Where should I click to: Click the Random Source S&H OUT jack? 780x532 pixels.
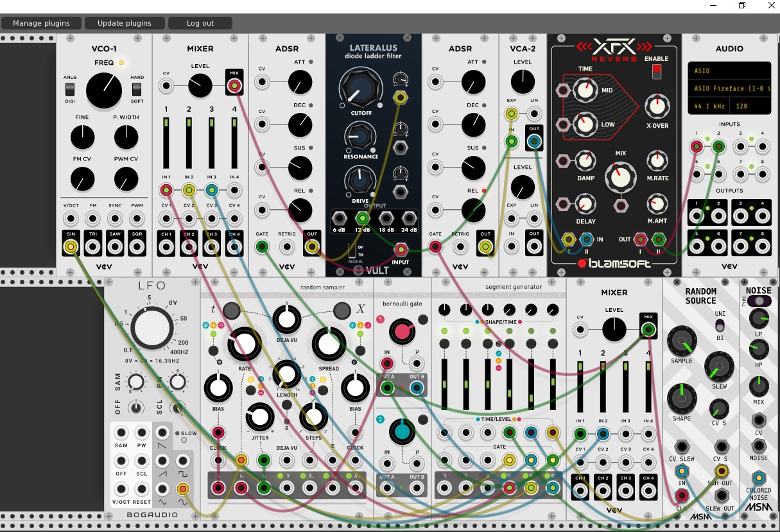pyautogui.click(x=722, y=470)
